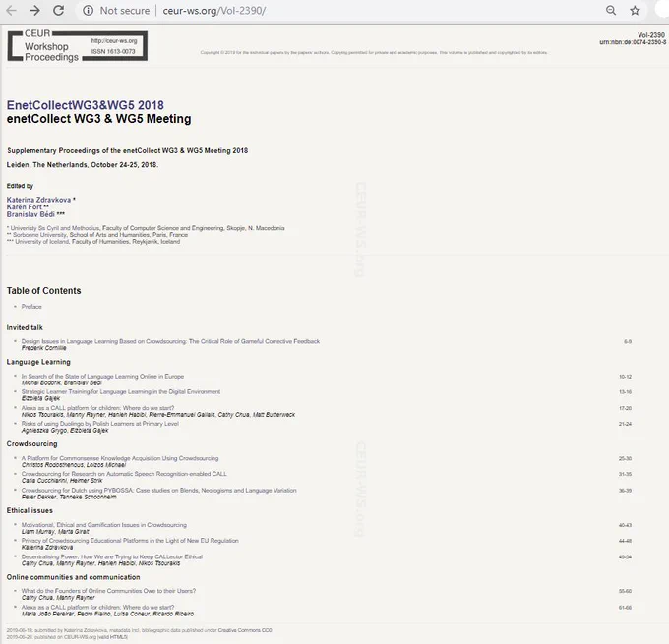The height and width of the screenshot is (644, 669).
Task: Open the Preface link
Action: [31, 307]
